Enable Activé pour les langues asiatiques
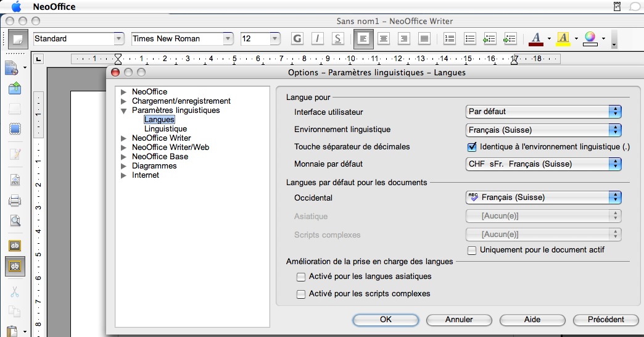 [301, 277]
